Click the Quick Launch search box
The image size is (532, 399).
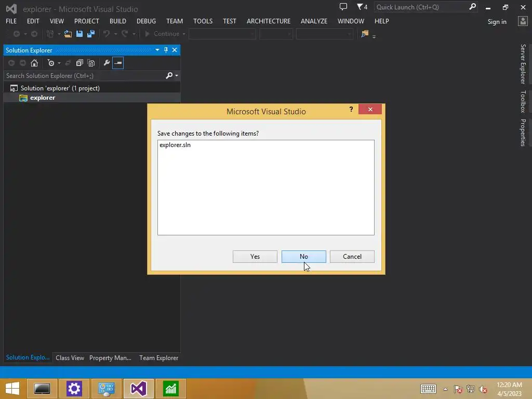click(421, 7)
